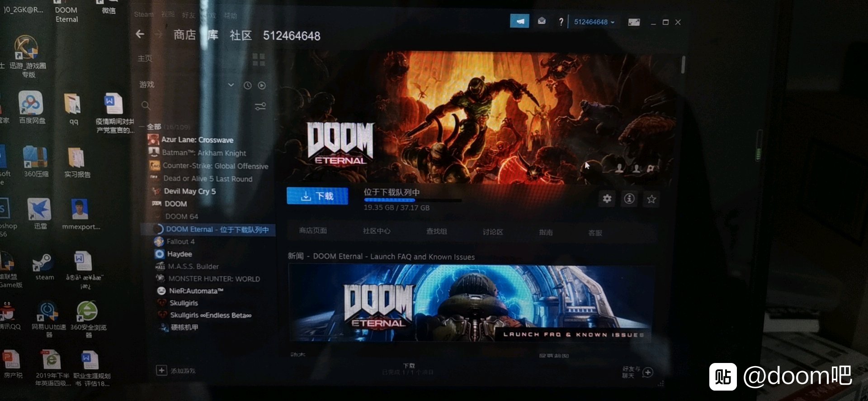Select Skullgirls in library list
This screenshot has height=401, width=868.
[184, 303]
